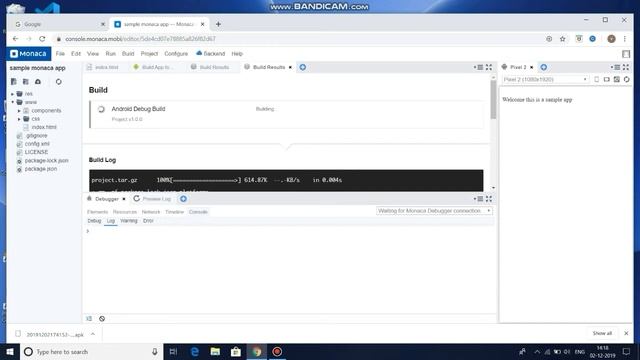Click the Monaca logo
640x360 pixels.
(29, 53)
